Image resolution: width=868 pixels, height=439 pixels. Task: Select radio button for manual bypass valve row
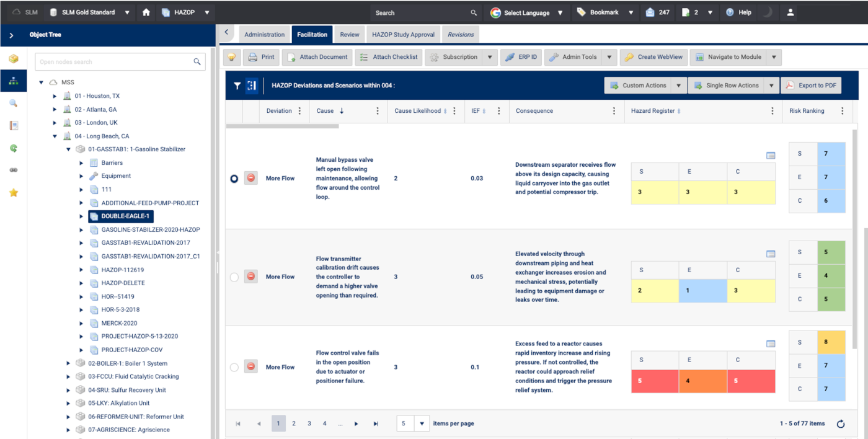(x=234, y=179)
